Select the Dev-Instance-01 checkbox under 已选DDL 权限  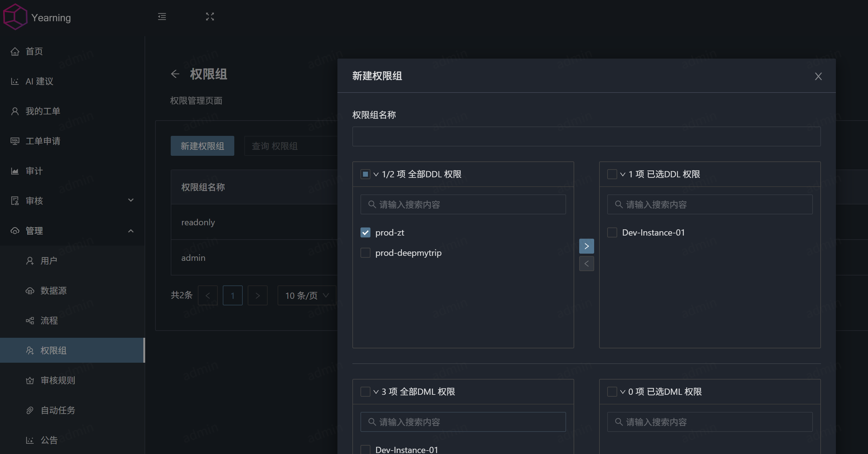[612, 232]
